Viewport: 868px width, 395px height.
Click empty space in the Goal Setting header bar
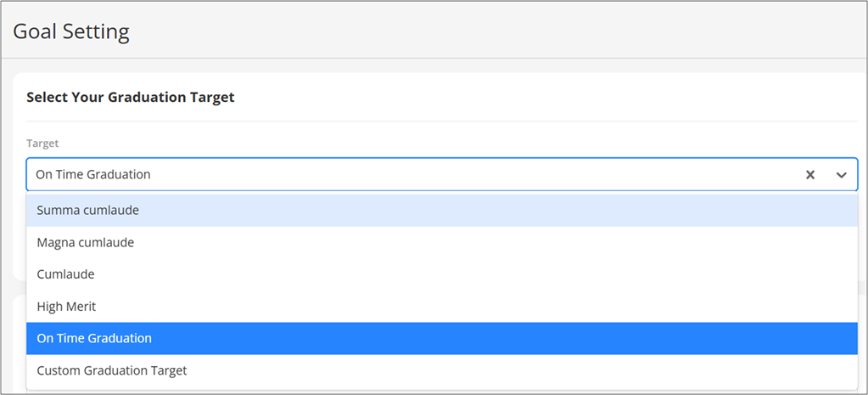(509, 32)
